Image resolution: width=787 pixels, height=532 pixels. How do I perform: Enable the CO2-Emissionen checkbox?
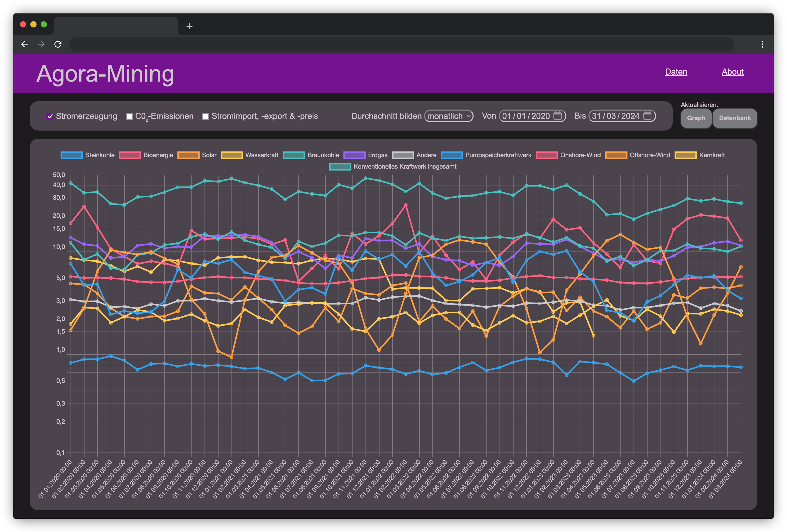point(129,116)
